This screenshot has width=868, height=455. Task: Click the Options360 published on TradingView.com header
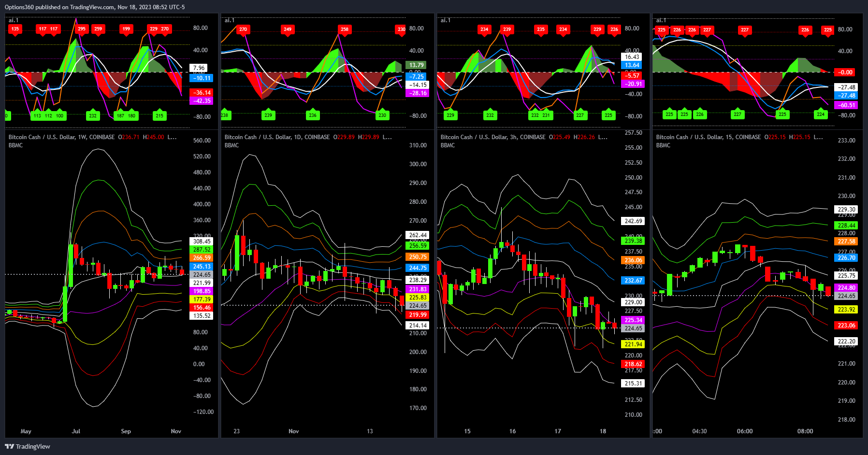[x=95, y=7]
